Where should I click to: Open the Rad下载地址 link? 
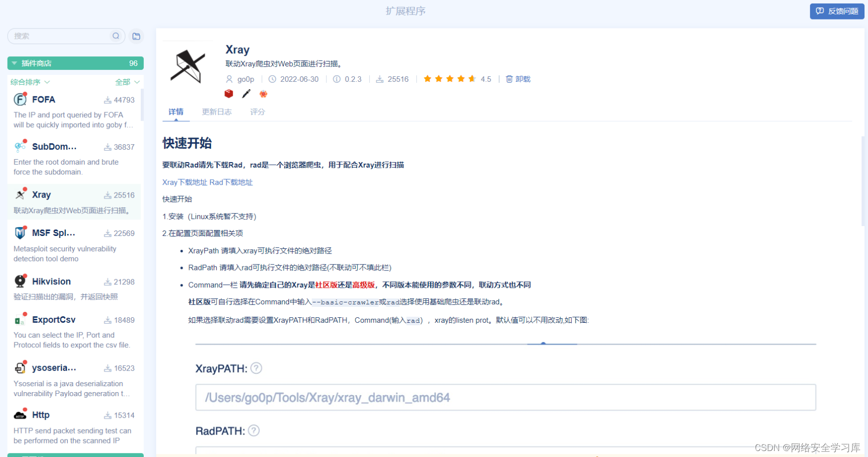click(231, 182)
